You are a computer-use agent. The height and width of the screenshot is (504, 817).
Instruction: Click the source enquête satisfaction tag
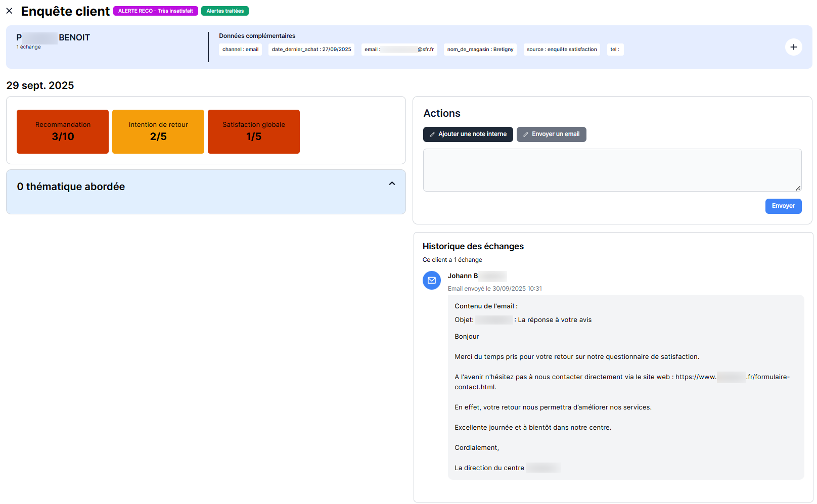[562, 50]
